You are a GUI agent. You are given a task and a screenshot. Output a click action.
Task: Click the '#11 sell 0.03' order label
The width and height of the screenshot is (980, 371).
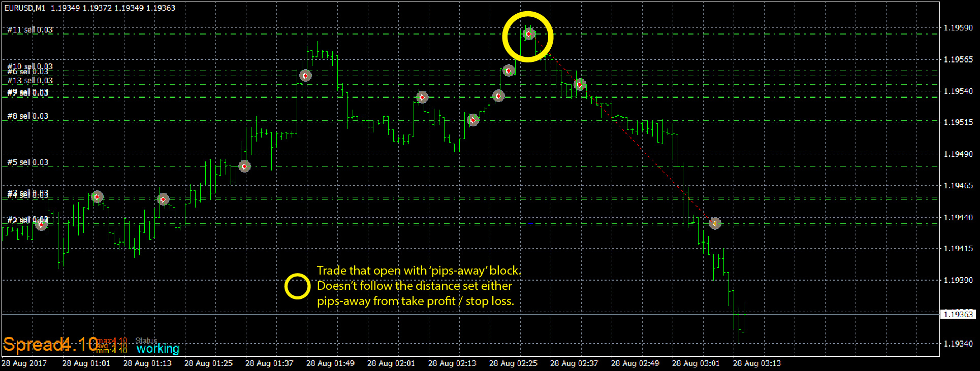pos(30,29)
